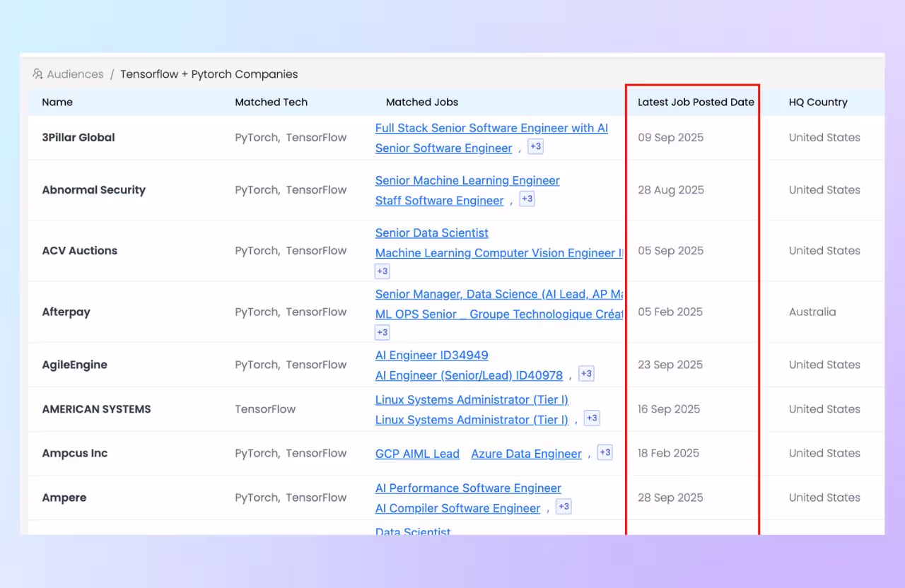
Task: Click United States in the Ampere row
Action: [x=824, y=498]
